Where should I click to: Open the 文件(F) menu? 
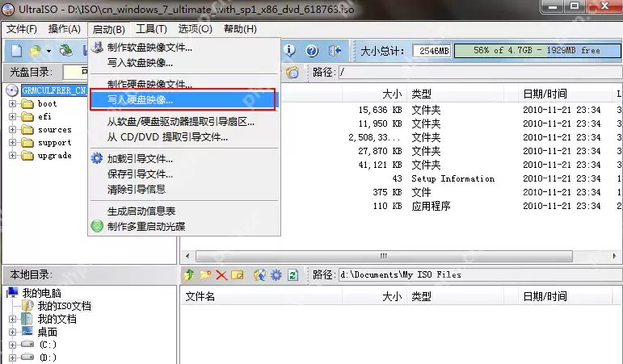pyautogui.click(x=22, y=29)
